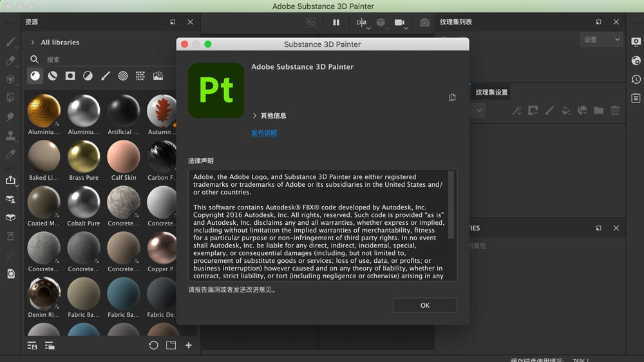The height and width of the screenshot is (362, 644).
Task: Toggle the asset thumbnail size icon
Action: [50, 345]
